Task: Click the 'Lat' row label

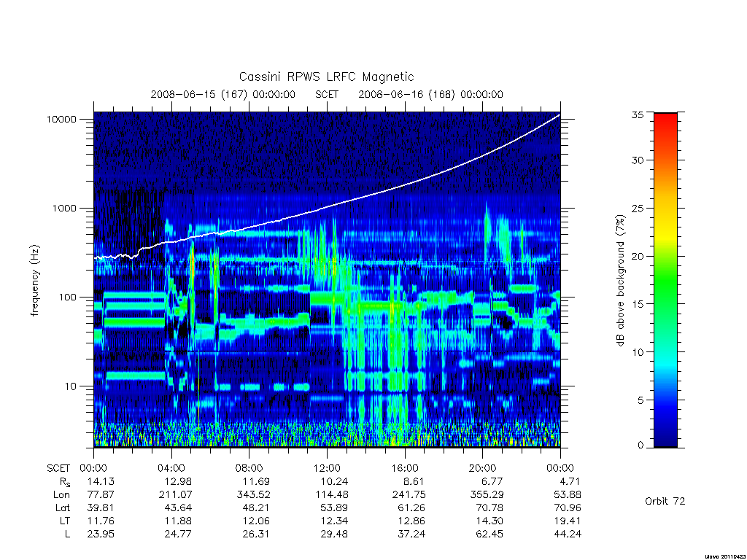Action: [63, 507]
